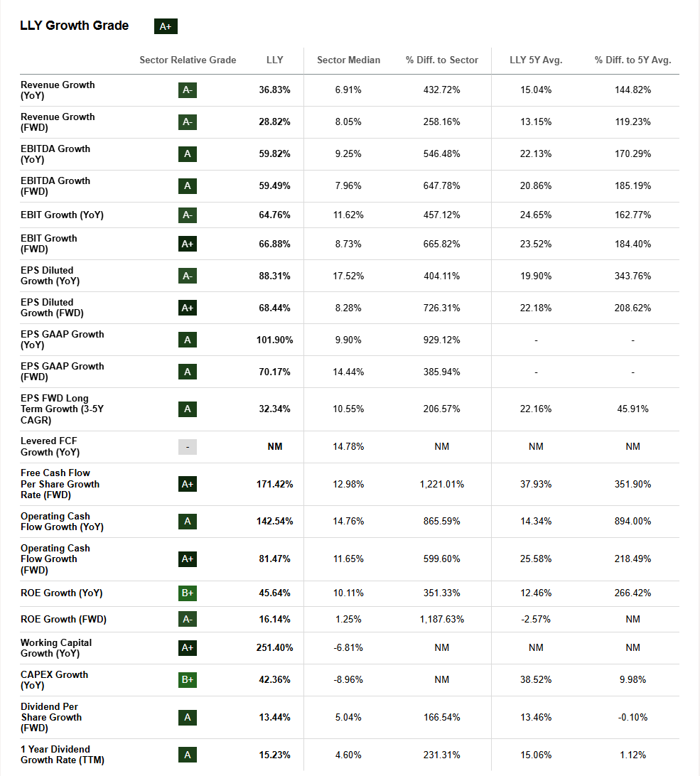
Task: Click the A- grade badge for Revenue Growth (YoY)
Action: pos(188,90)
